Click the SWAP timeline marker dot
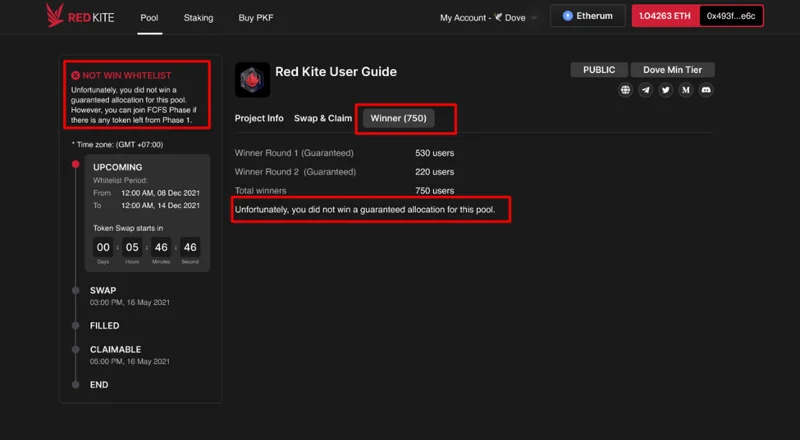 pos(76,290)
